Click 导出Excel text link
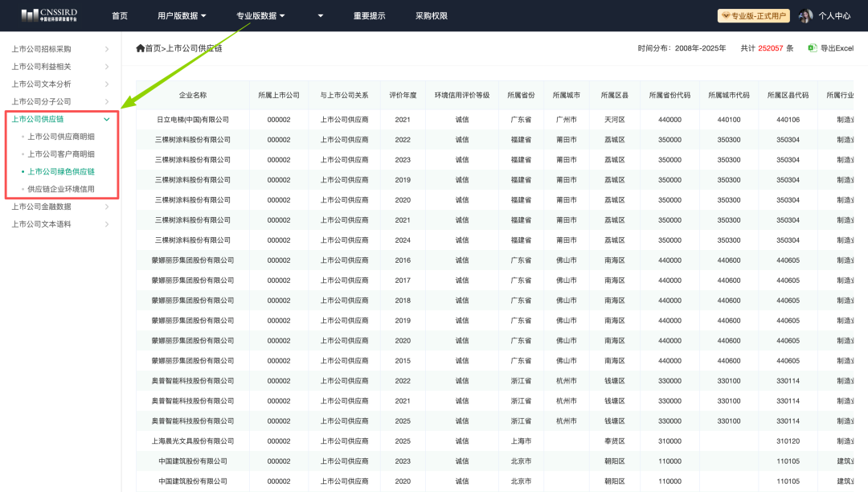868x492 pixels. [x=837, y=48]
